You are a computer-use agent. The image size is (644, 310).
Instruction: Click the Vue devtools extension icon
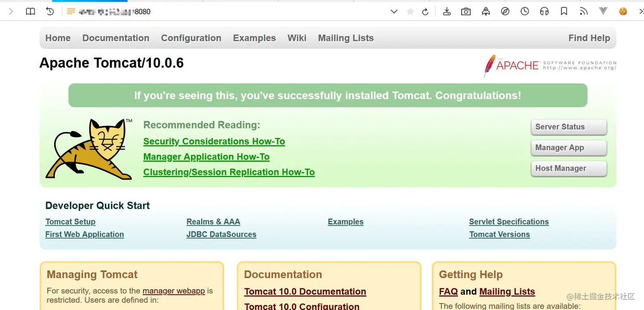603,11
